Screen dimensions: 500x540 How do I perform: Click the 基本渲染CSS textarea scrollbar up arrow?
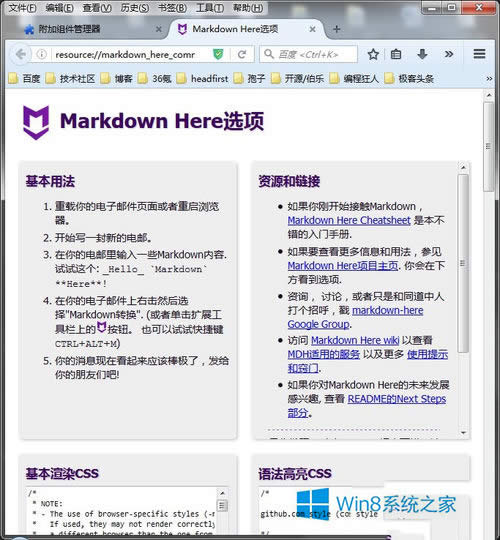click(x=222, y=493)
